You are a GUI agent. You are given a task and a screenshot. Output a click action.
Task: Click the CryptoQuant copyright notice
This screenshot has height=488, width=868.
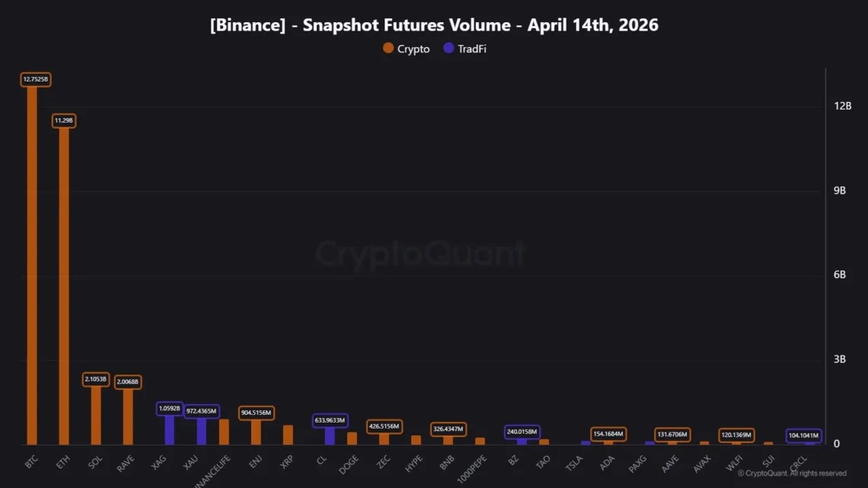tap(792, 474)
